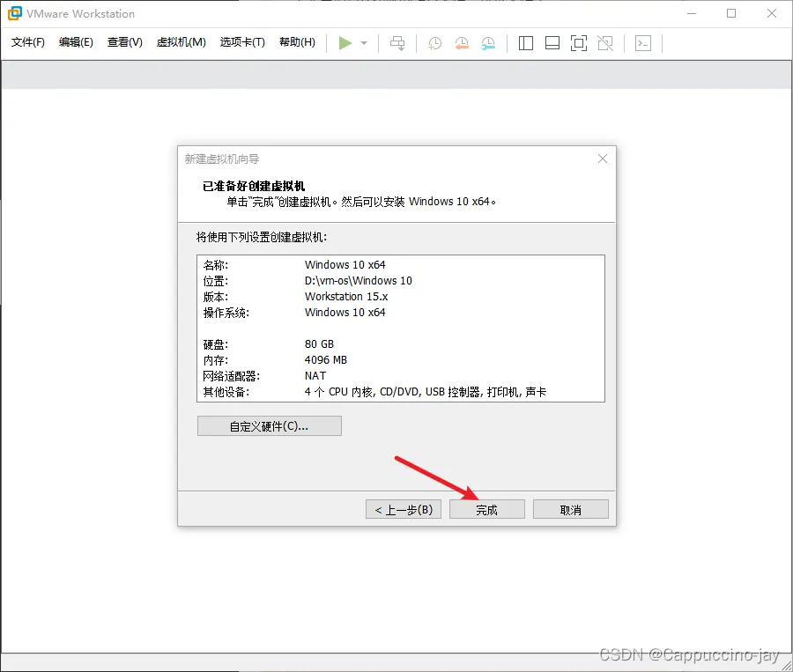Minimize the VMware Workstation window

[x=692, y=14]
